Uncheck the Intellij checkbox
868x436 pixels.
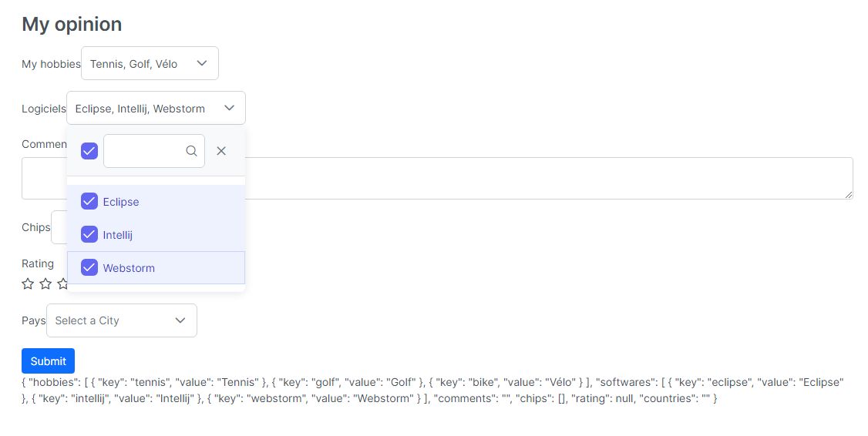pyautogui.click(x=89, y=235)
